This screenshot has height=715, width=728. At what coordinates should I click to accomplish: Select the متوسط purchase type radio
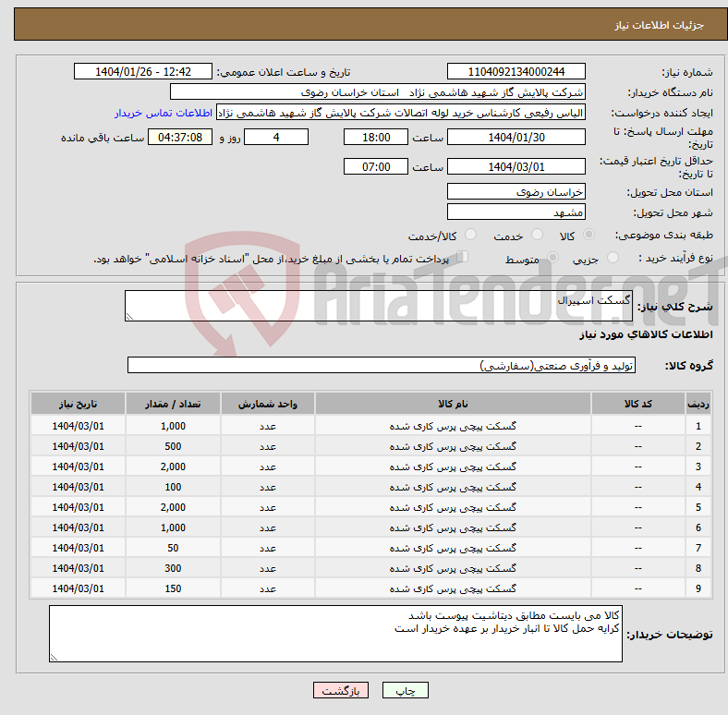coord(553,258)
